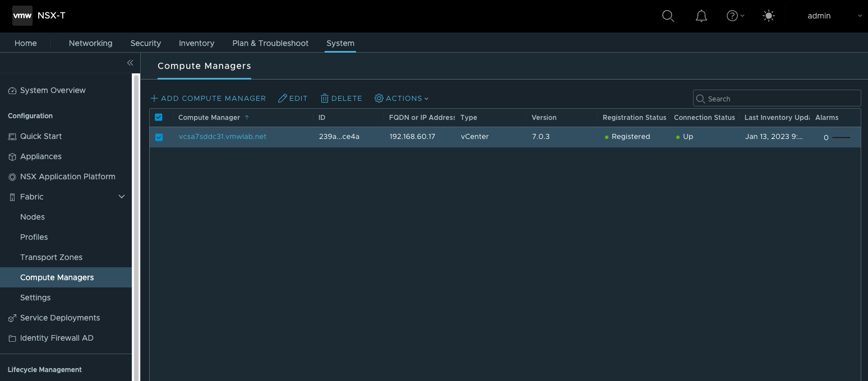Click the sort arrow on Compute Manager column
This screenshot has width=868, height=381.
point(247,118)
